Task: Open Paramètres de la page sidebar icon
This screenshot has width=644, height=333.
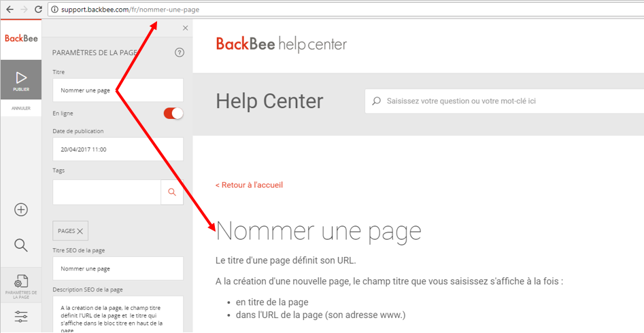Action: 21,286
